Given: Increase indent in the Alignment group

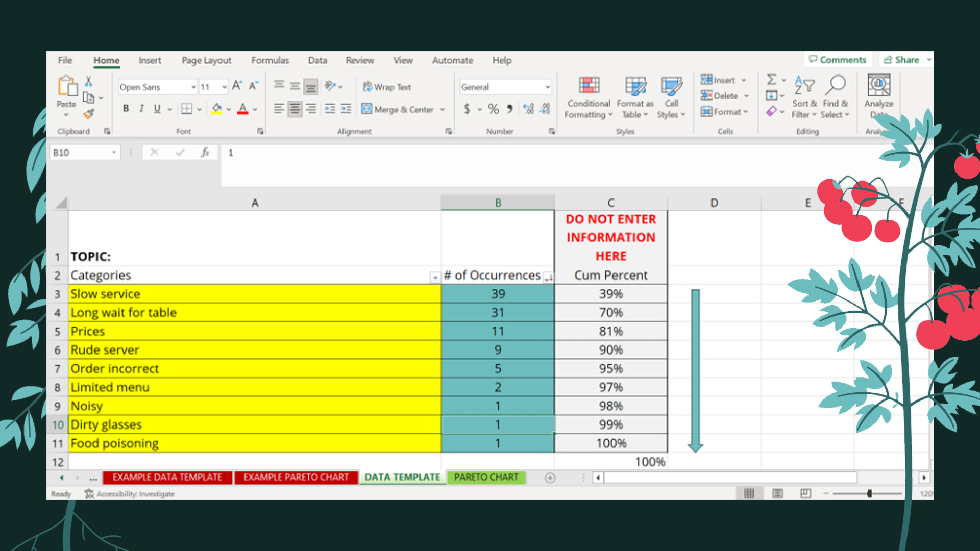Looking at the screenshot, I should click(346, 109).
